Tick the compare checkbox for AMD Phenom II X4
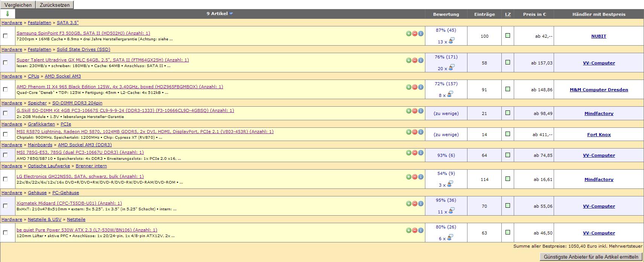 5,89
